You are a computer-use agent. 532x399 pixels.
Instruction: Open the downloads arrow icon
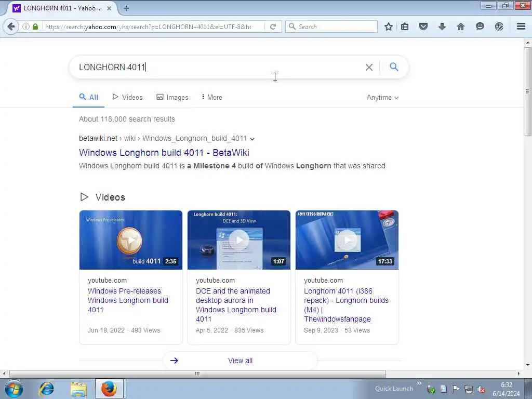(x=442, y=26)
